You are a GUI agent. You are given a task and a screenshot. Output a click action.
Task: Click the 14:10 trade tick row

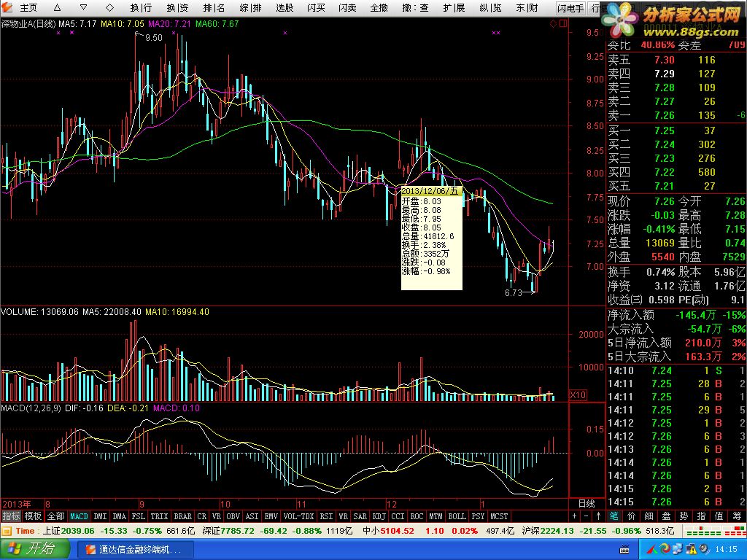pos(676,370)
